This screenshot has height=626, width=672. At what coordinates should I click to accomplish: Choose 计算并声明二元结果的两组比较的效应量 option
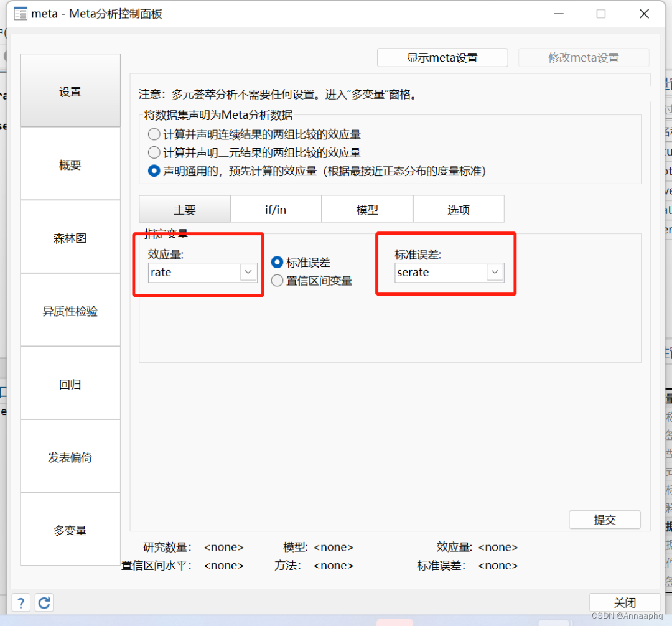(154, 152)
